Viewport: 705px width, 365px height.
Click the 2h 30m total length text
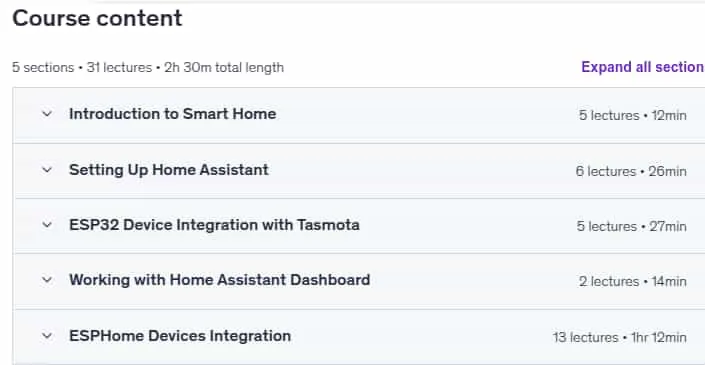click(x=224, y=67)
